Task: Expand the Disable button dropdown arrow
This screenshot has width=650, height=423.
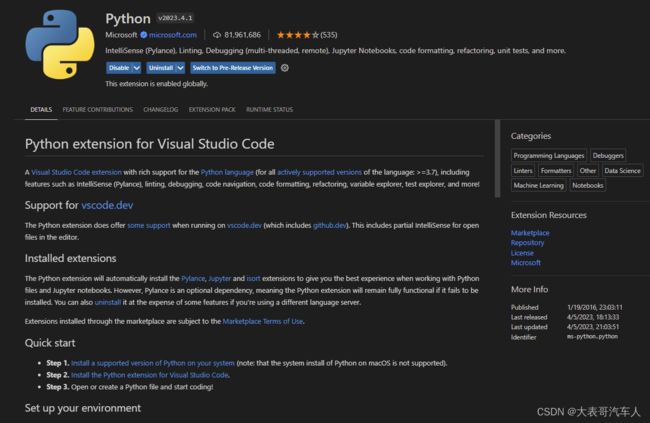Action: 137,68
